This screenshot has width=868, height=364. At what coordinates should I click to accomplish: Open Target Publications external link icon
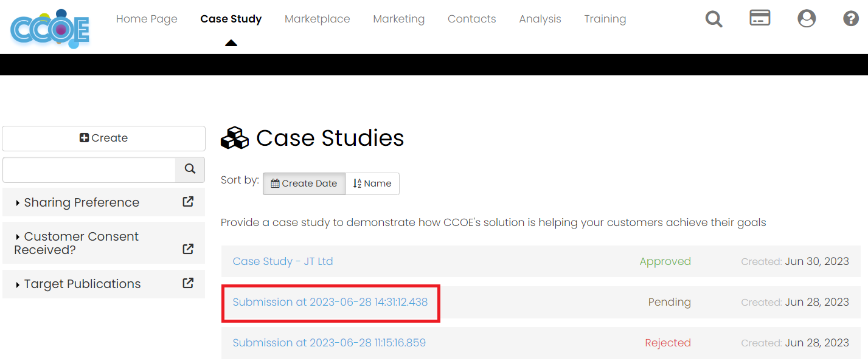click(187, 284)
